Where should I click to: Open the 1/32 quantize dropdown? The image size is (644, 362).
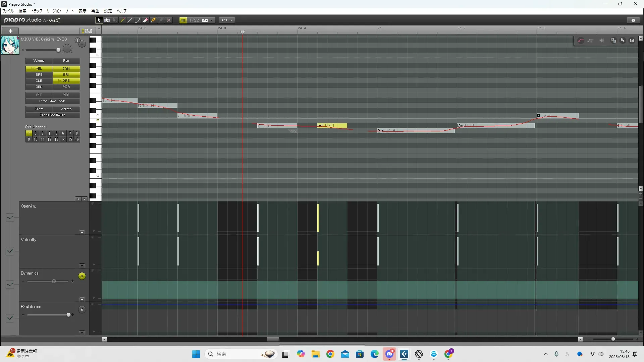(x=211, y=20)
